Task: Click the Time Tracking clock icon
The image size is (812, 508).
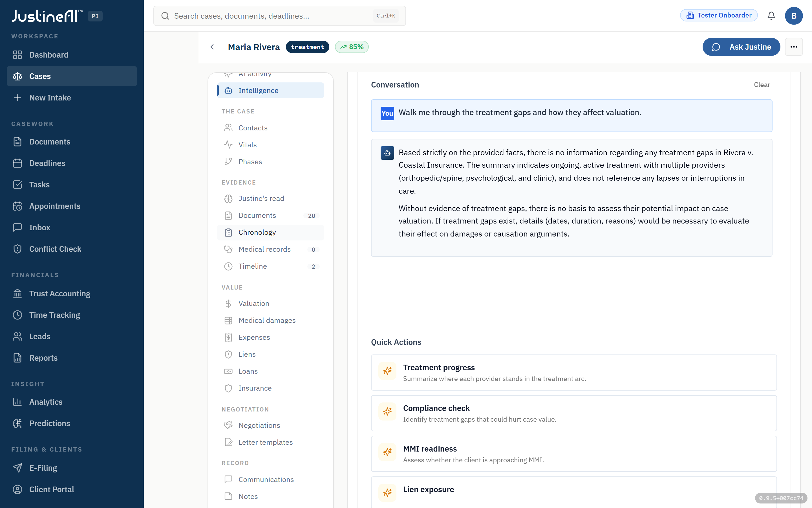Action: [17, 315]
